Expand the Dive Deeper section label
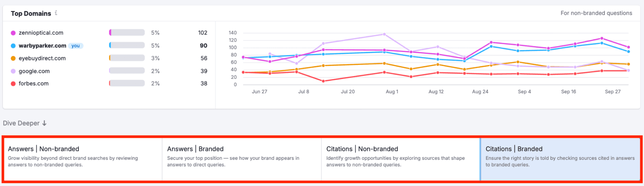Screen dimensions: 644x186 pyautogui.click(x=21, y=123)
